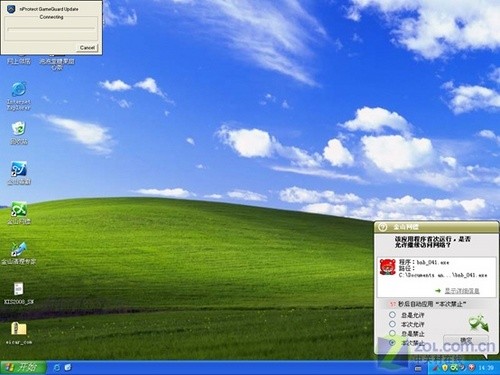Select the green Kingsoft NetGuard desktop icon

(x=19, y=213)
